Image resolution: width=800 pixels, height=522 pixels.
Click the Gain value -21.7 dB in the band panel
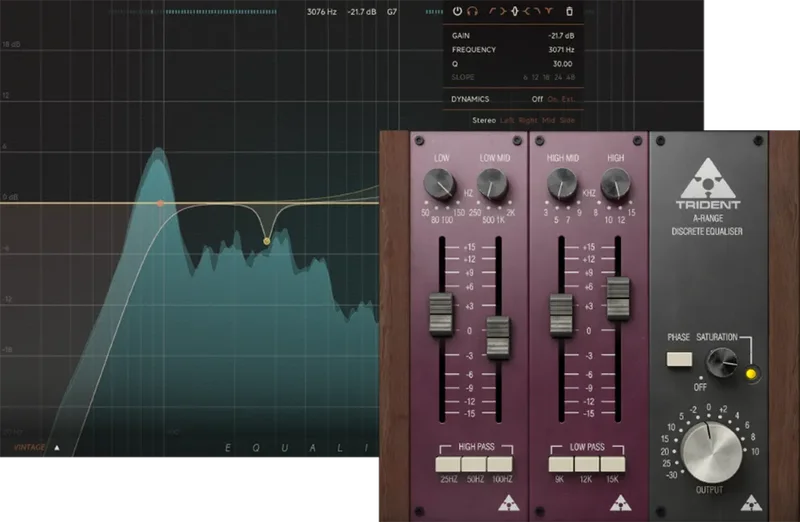[x=561, y=36]
